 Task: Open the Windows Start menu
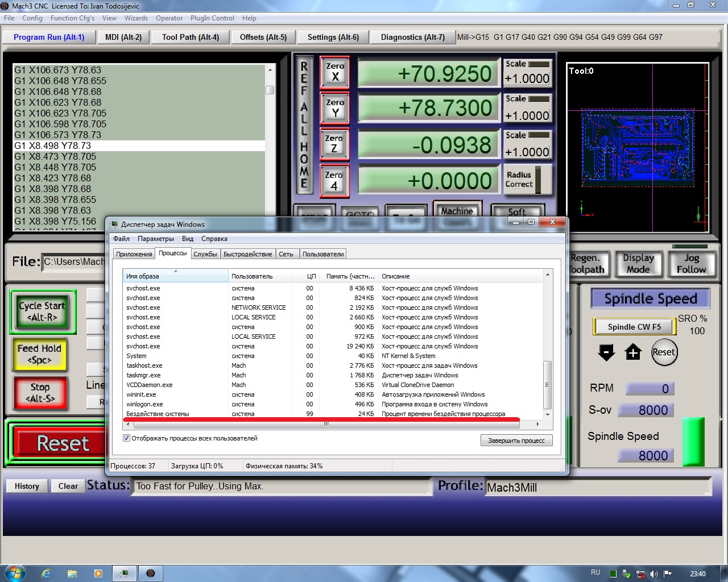coord(15,573)
